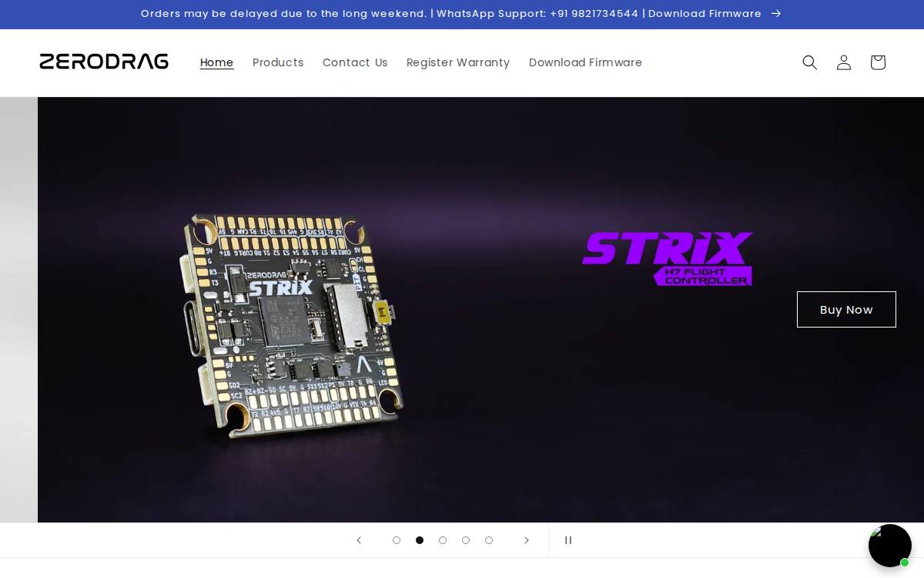Open the Register Warranty page
924x578 pixels.
[x=458, y=62]
